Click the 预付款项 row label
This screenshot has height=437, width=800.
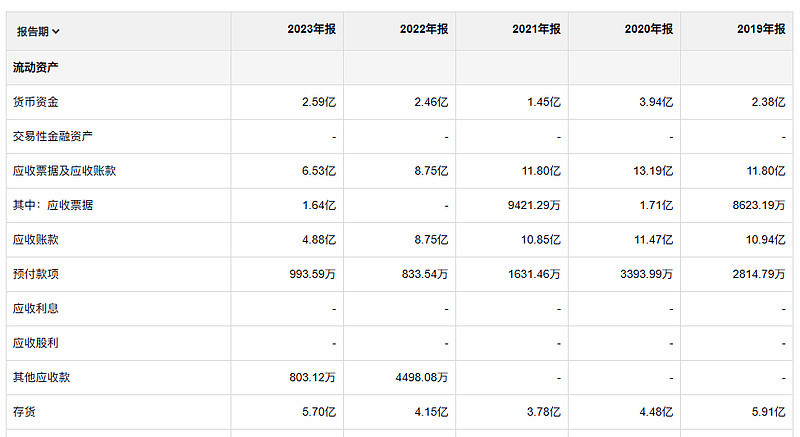pos(35,274)
